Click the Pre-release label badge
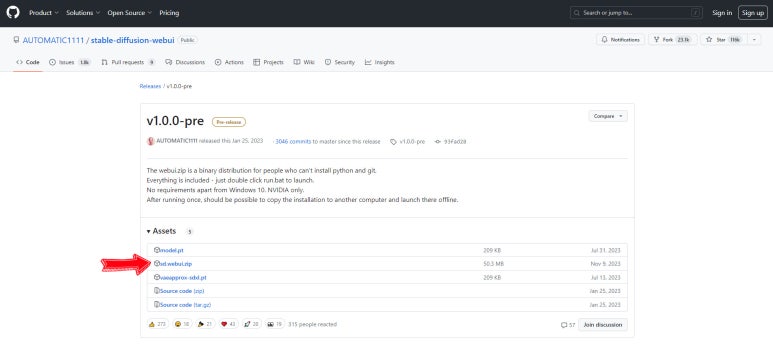This screenshot has height=362, width=773. (229, 122)
